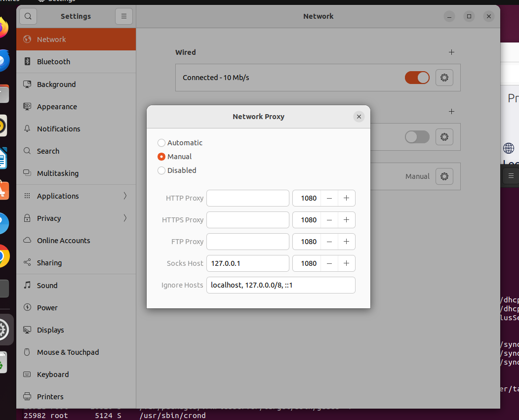The image size is (519, 420).
Task: Close the Network Proxy dialog
Action: (x=359, y=117)
